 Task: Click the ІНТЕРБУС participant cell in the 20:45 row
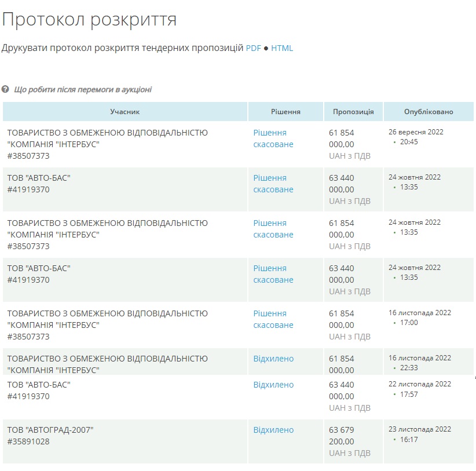[125, 144]
